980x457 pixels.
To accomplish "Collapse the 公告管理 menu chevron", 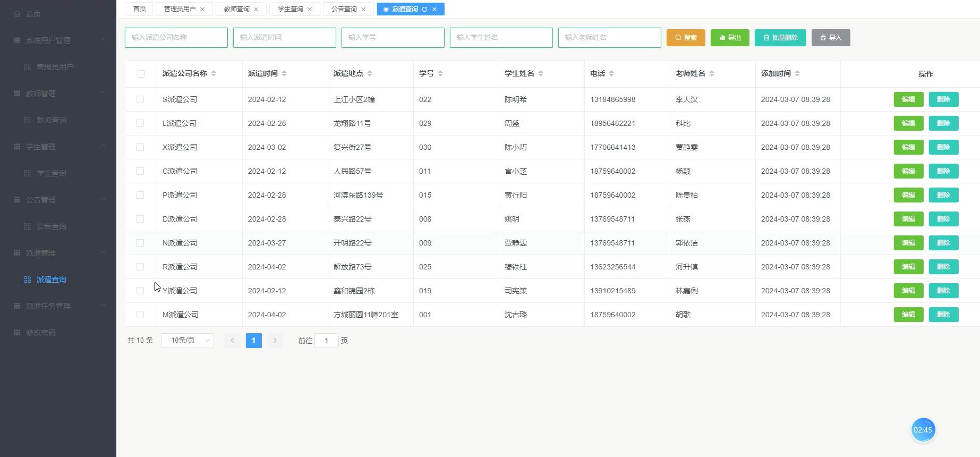I will click(103, 199).
